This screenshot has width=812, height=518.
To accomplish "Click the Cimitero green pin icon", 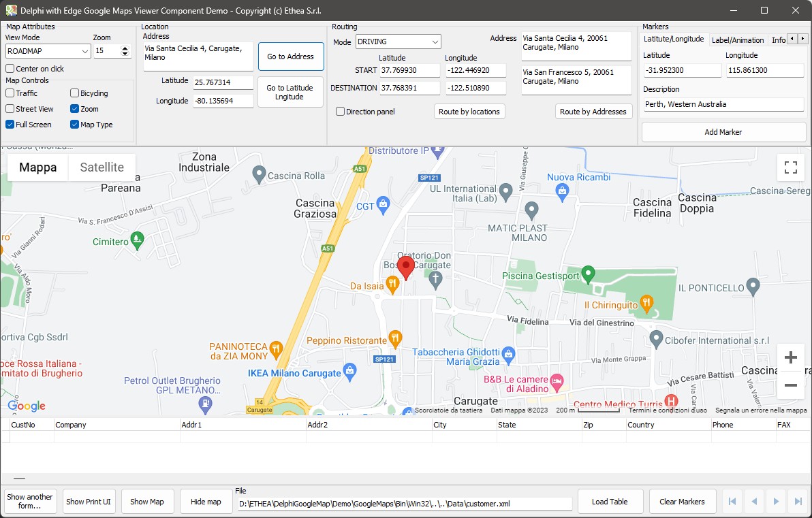I will tap(137, 241).
